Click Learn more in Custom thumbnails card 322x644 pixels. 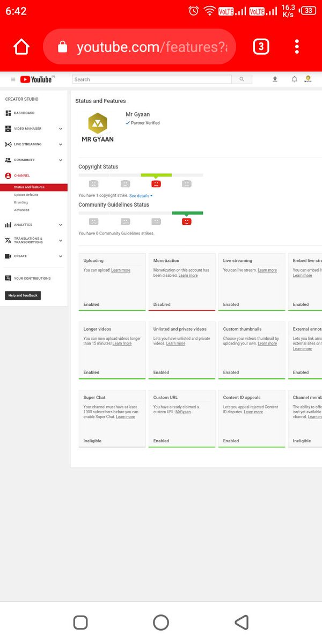[268, 344]
